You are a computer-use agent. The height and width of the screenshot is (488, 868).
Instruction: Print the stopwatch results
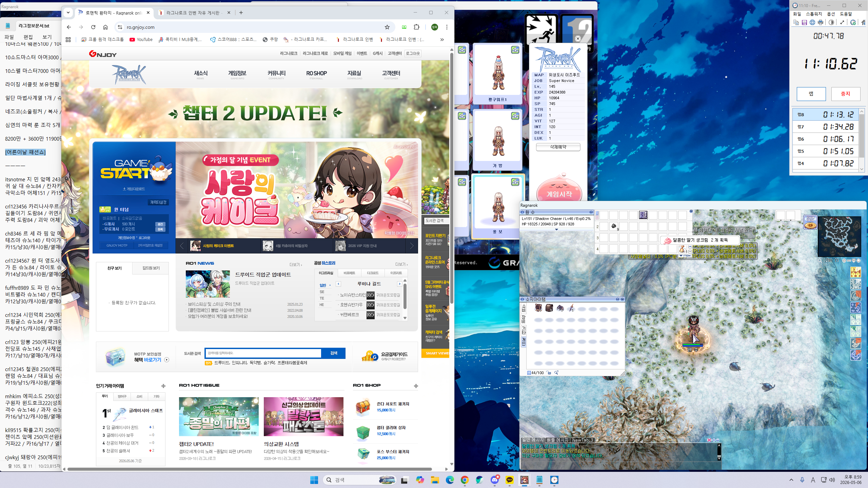[x=821, y=22]
